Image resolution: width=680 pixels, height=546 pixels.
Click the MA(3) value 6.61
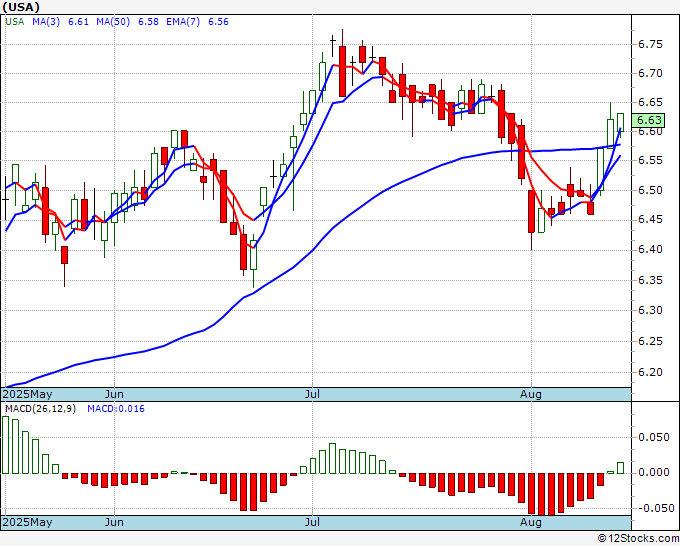click(78, 22)
